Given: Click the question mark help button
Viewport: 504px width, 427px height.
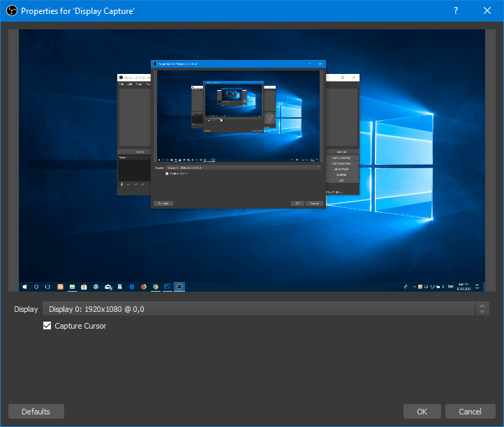Looking at the screenshot, I should 456,11.
